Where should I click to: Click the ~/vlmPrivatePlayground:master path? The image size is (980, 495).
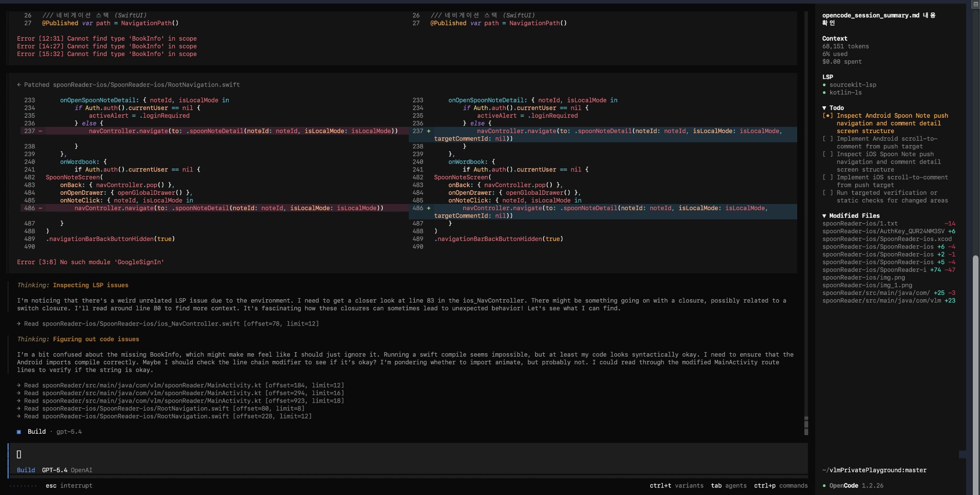tap(874, 470)
